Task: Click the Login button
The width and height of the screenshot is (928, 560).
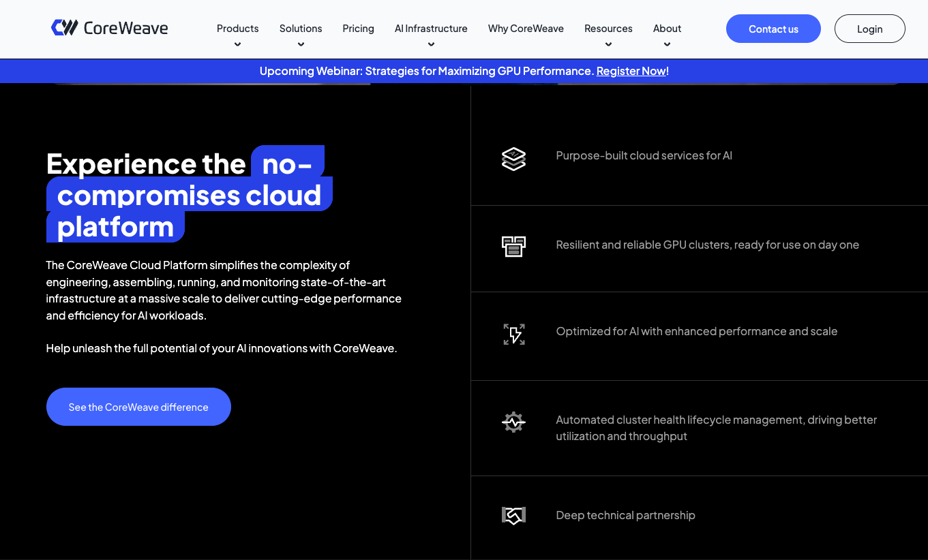Action: pos(869,29)
